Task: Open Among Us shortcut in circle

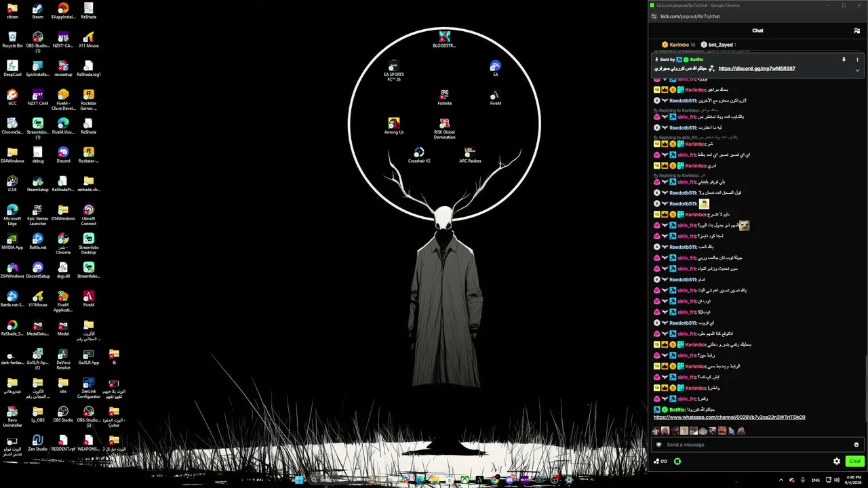Action: 393,126
